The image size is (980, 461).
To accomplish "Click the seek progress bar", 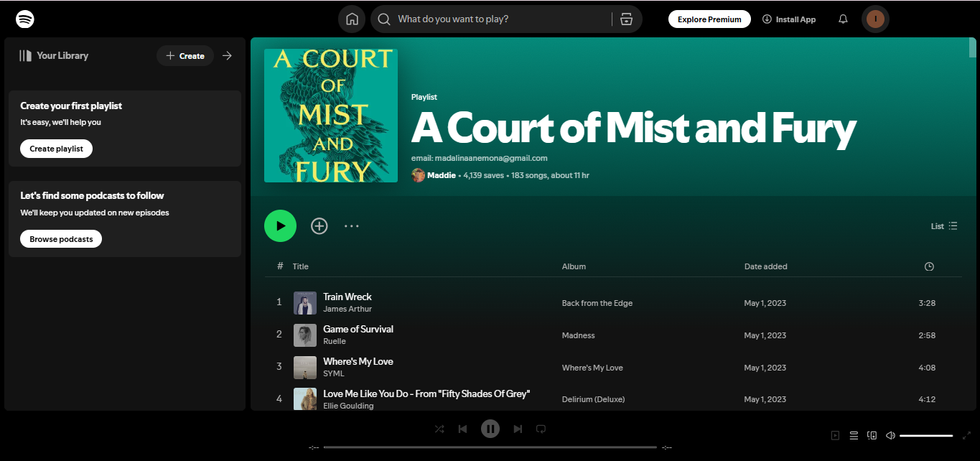I will (490, 447).
